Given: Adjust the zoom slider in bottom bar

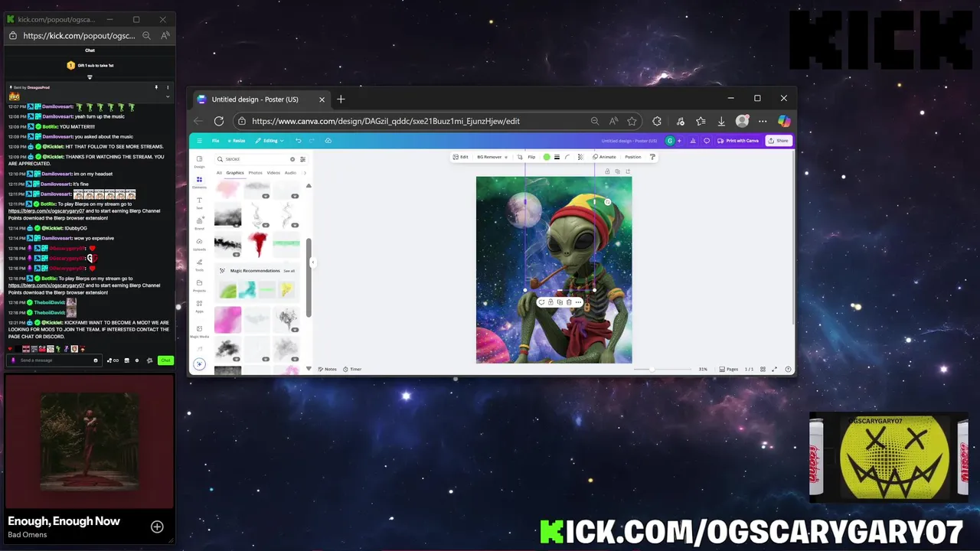Looking at the screenshot, I should coord(652,369).
